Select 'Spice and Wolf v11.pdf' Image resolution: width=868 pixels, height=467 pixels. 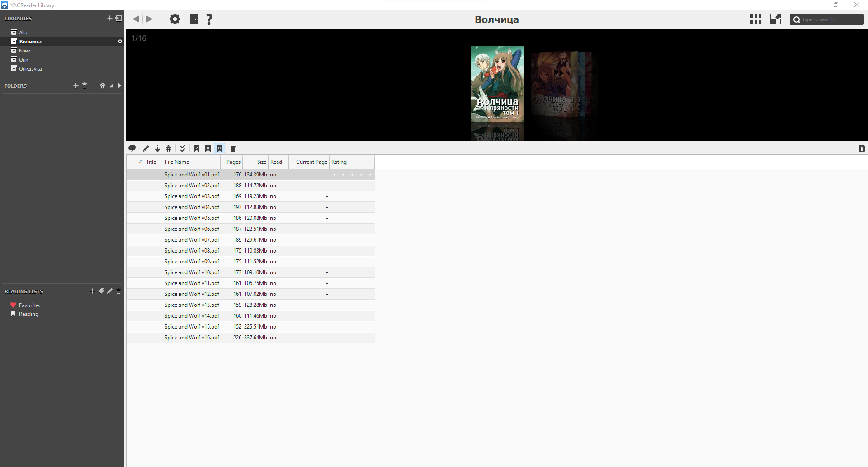coord(250,283)
